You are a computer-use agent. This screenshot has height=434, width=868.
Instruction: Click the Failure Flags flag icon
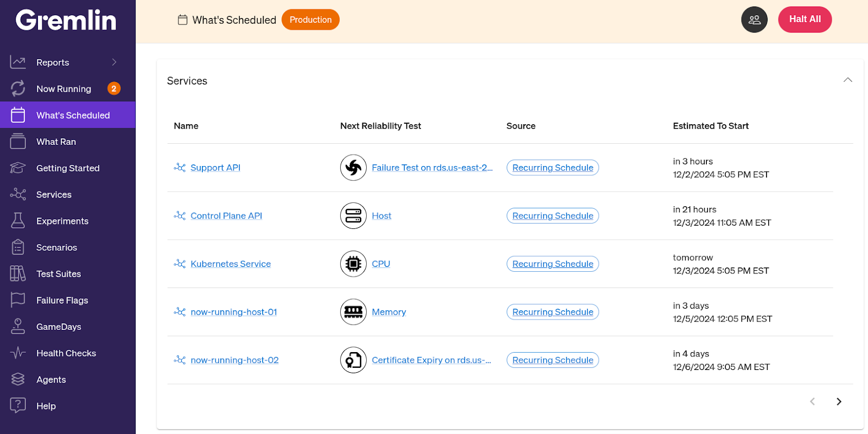pos(18,300)
